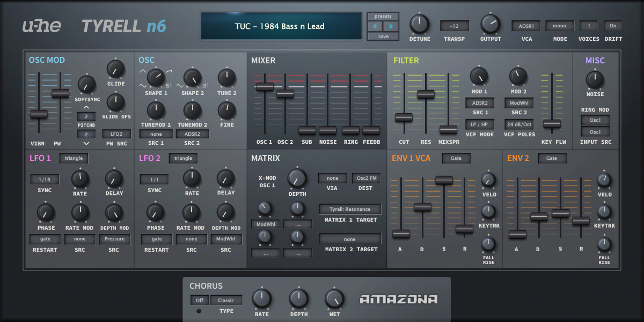Click the LFO 1 DELAY knob
This screenshot has height=322, width=644.
[114, 179]
